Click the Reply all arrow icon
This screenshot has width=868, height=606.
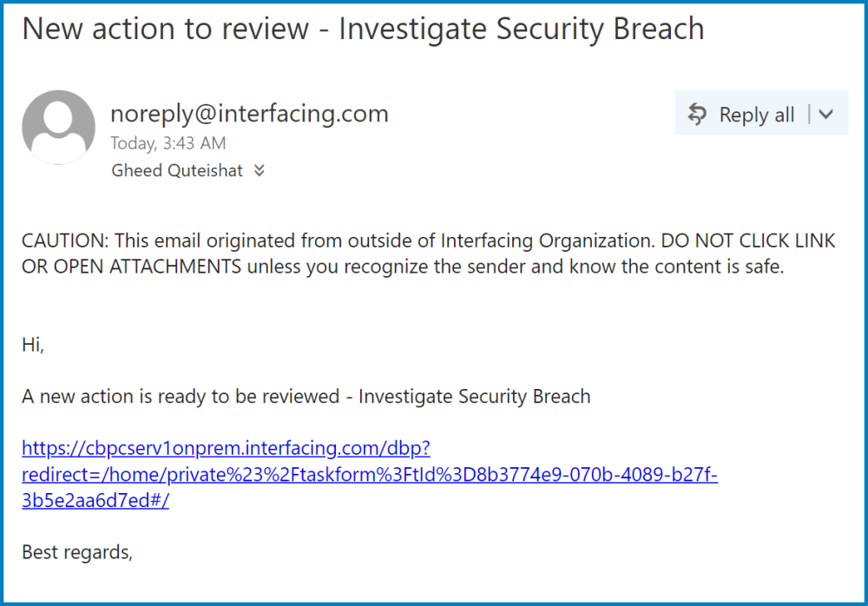click(x=697, y=114)
